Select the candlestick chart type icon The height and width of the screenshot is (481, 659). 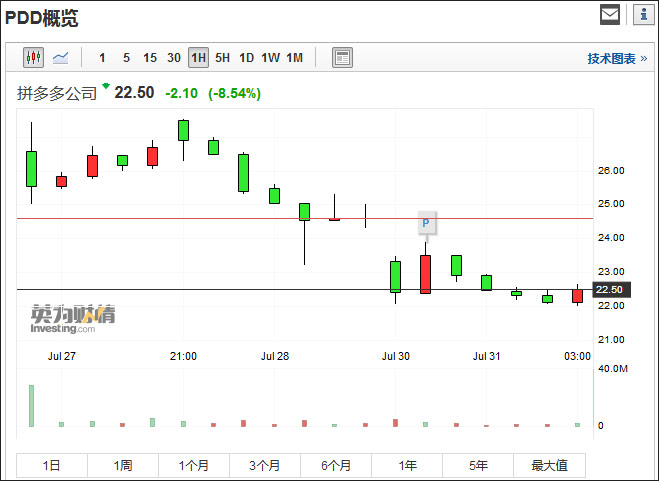[33, 58]
